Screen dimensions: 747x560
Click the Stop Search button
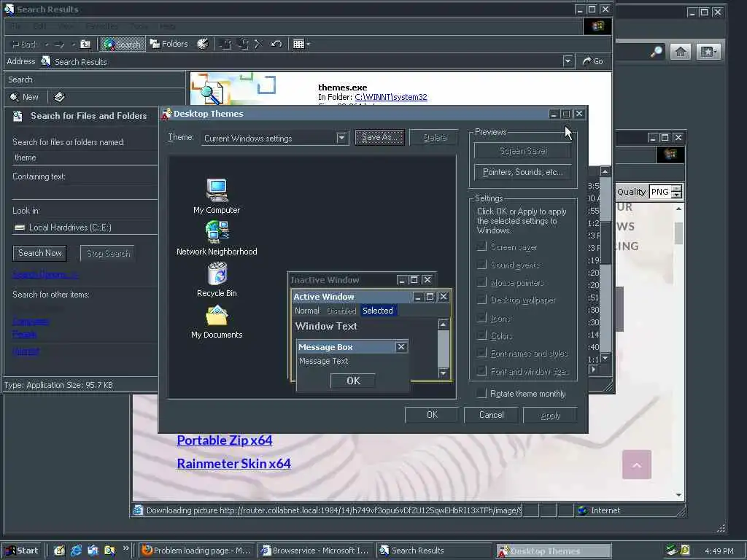pyautogui.click(x=108, y=253)
